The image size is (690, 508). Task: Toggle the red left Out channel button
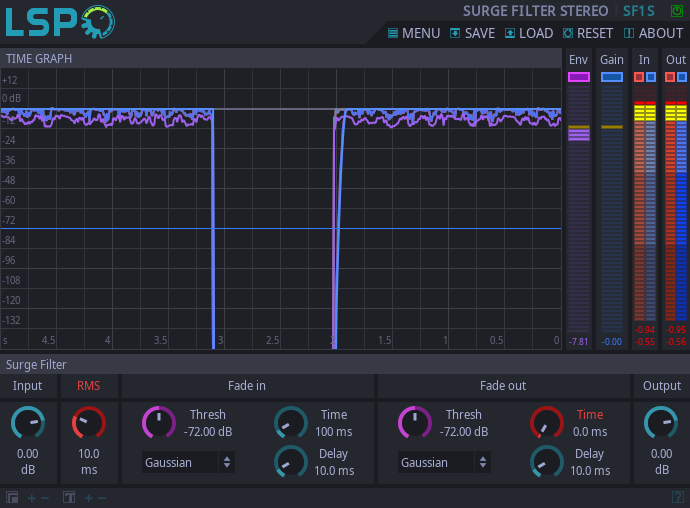tap(670, 77)
